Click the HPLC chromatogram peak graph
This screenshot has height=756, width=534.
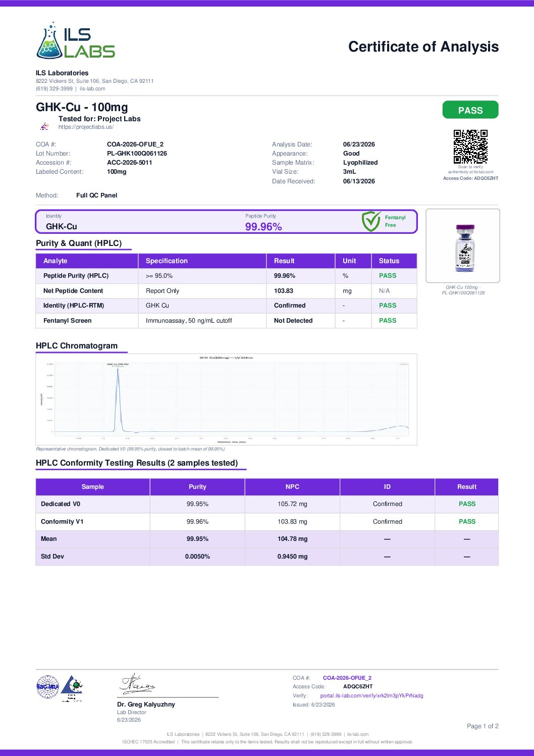coord(226,399)
